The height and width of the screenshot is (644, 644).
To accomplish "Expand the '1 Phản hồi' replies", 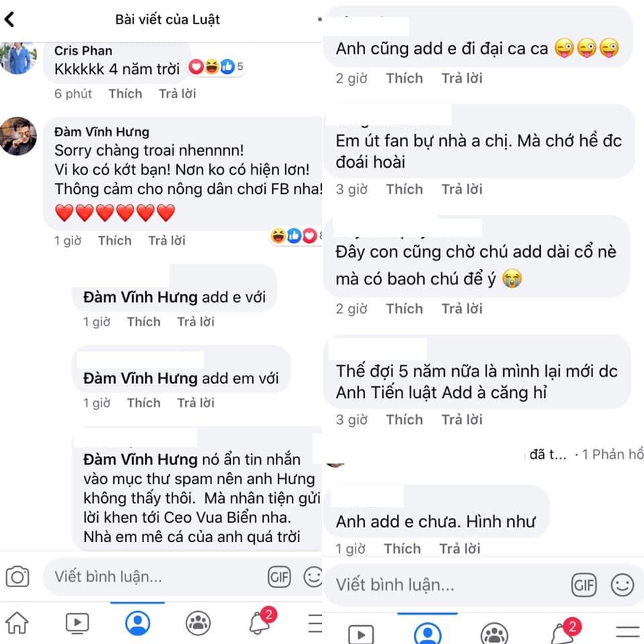I will click(x=612, y=454).
